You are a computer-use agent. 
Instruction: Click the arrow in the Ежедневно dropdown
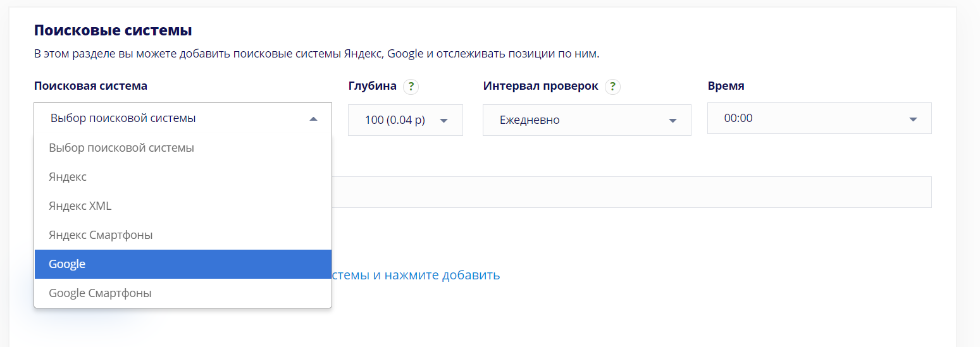click(672, 121)
